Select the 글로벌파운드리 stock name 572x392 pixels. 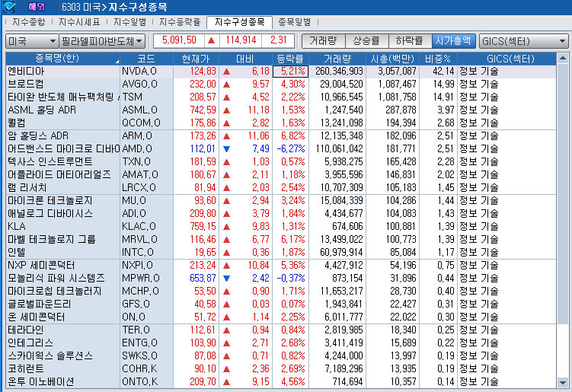coord(40,304)
